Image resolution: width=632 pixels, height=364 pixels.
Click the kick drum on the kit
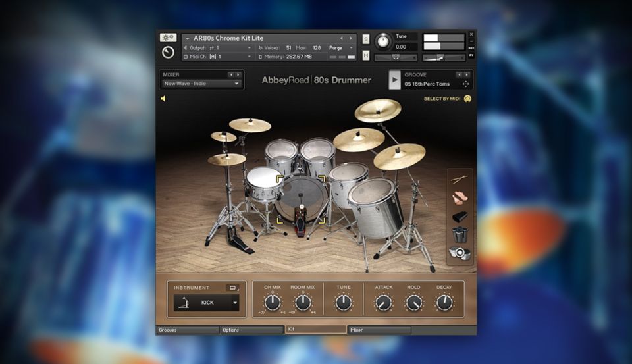tap(301, 197)
